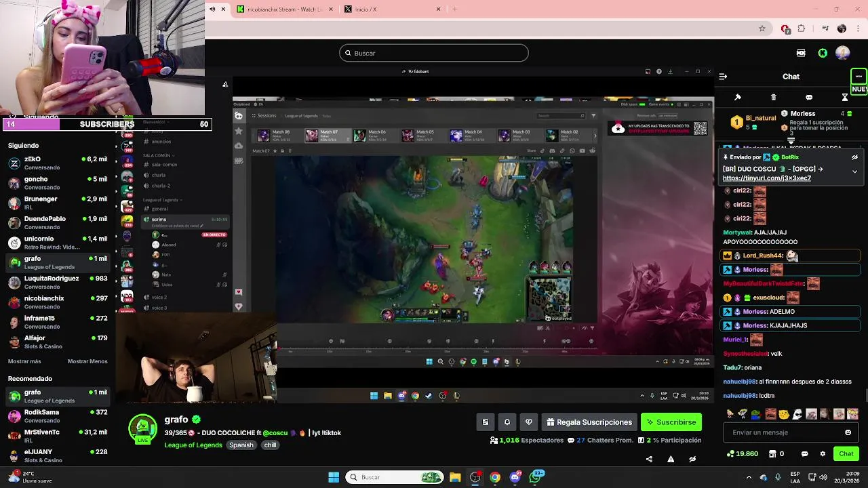Toggle microphone icon in system tray
Screen dimensions: 868x488
pos(778,477)
